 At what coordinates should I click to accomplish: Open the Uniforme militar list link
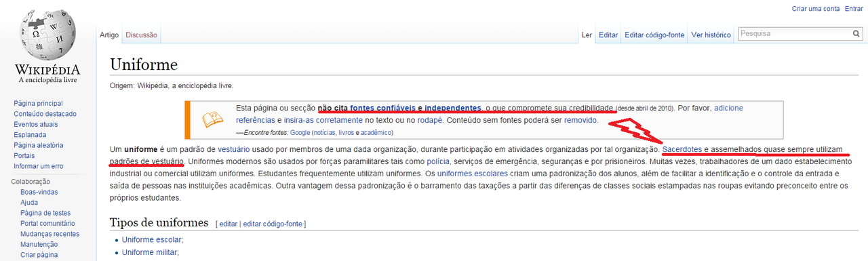149,252
